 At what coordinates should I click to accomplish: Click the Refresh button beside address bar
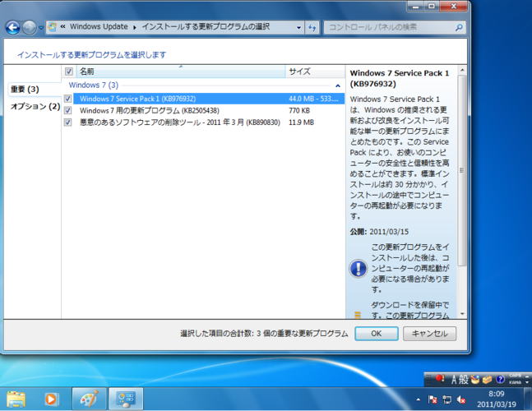coord(312,27)
